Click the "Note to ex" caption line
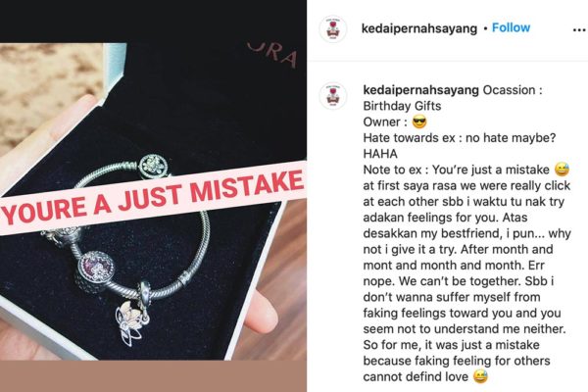This screenshot has width=588, height=392. (466, 170)
